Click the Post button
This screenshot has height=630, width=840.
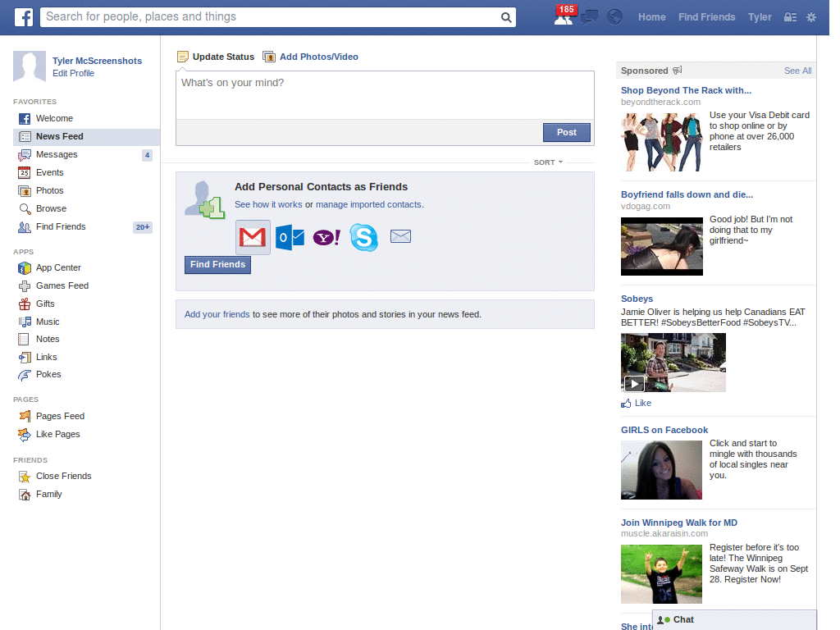[566, 132]
